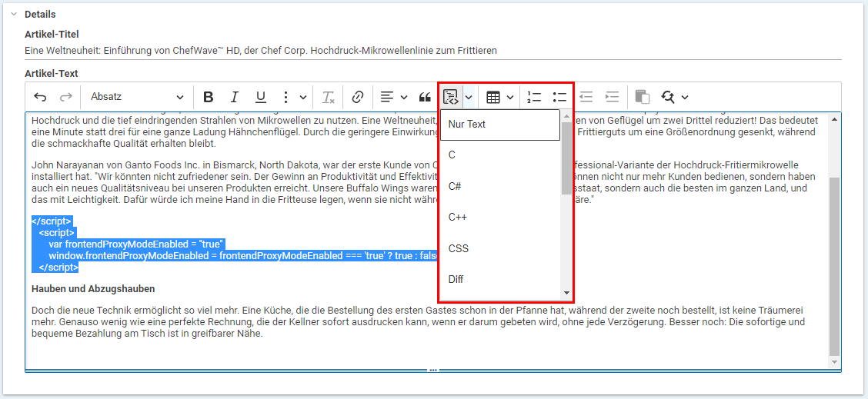Toggle underline formatting

tap(261, 98)
